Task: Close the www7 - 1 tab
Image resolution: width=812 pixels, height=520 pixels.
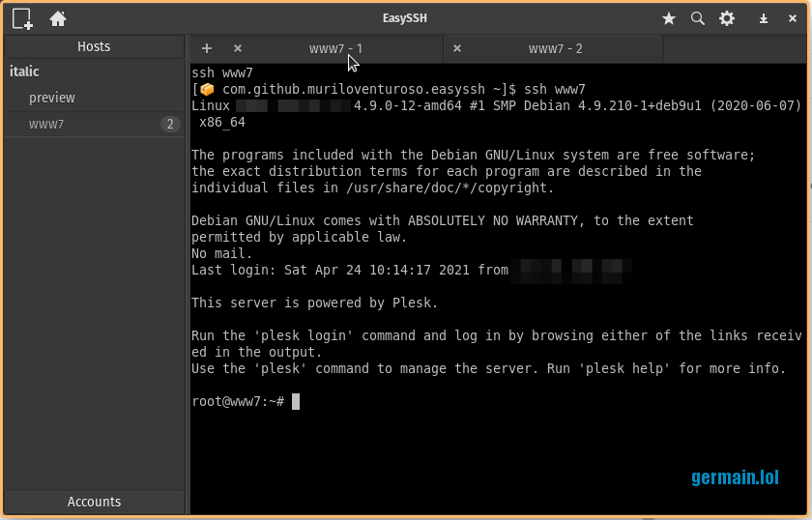Action: [x=237, y=48]
